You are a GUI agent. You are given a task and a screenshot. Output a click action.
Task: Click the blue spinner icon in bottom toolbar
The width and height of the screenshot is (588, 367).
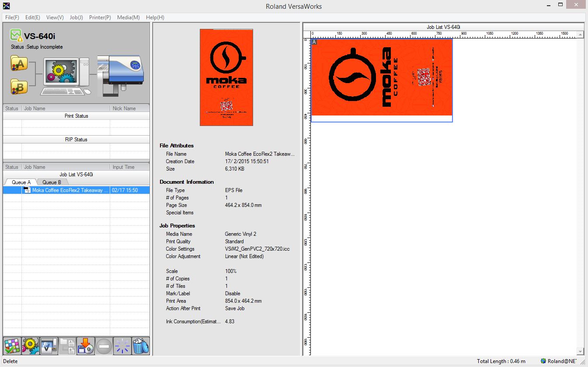pyautogui.click(x=122, y=346)
